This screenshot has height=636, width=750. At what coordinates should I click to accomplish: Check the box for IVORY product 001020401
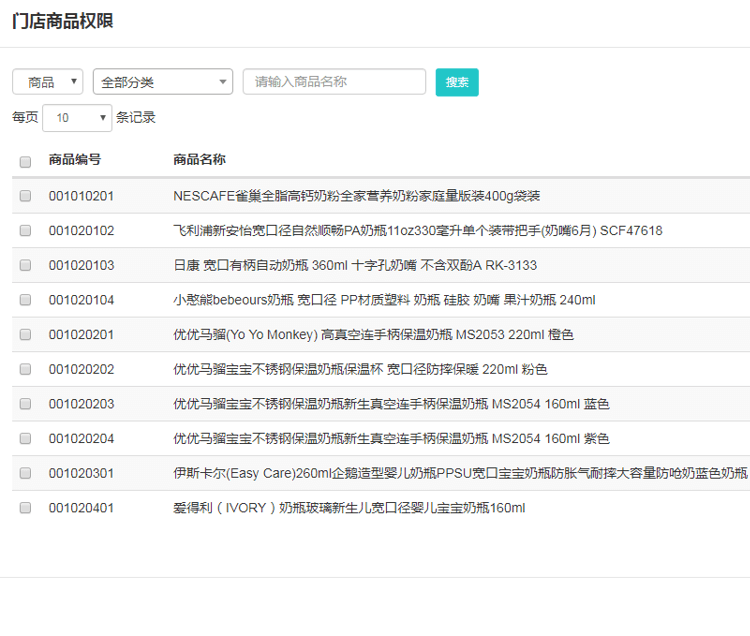coord(25,508)
